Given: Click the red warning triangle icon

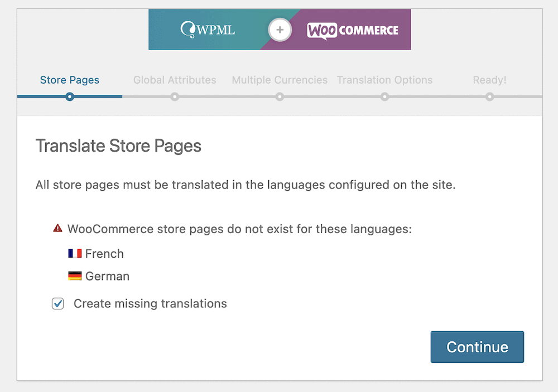Looking at the screenshot, I should [x=57, y=228].
